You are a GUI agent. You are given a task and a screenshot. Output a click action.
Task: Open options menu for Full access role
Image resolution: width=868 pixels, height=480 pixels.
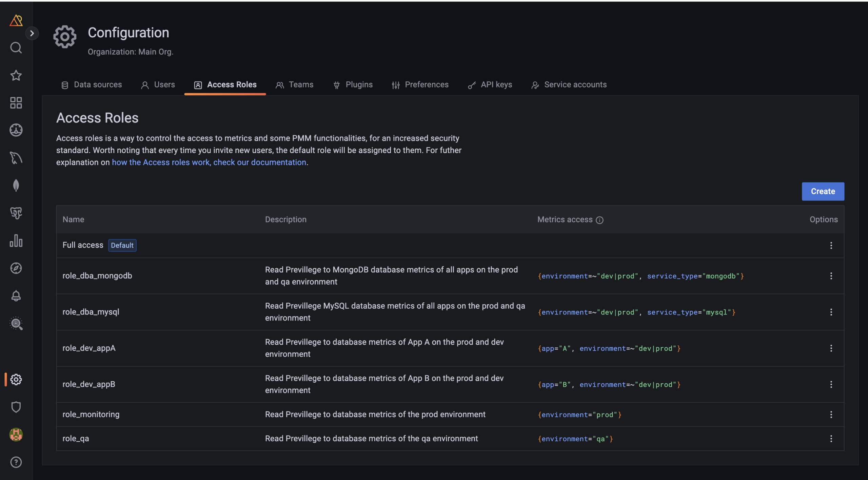coord(831,245)
